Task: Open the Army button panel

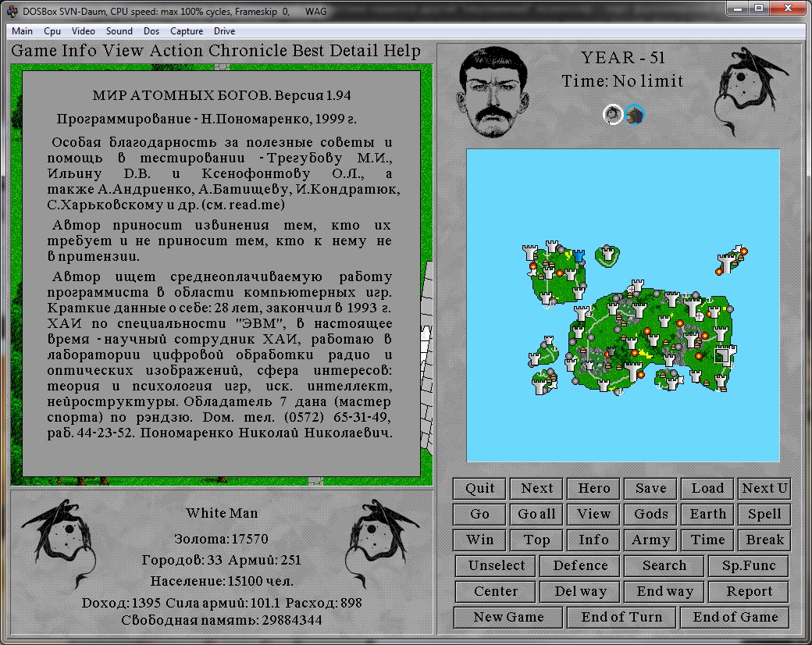Action: pos(650,540)
